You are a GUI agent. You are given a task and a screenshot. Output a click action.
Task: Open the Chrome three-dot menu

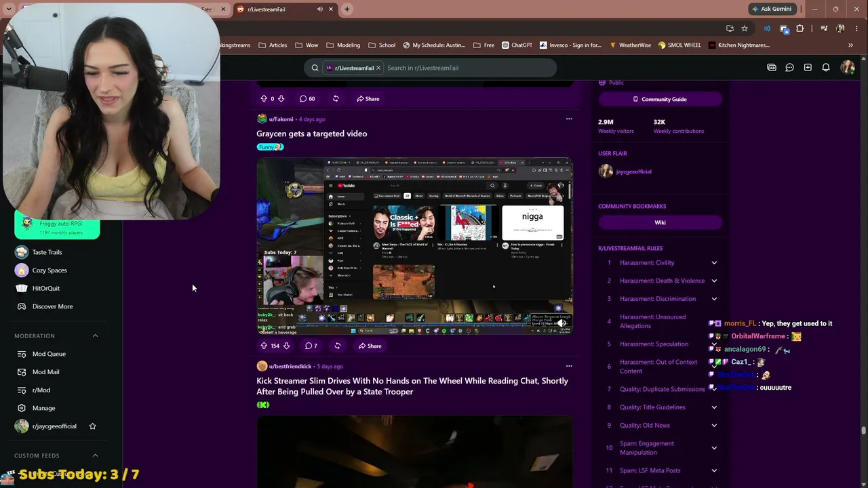(x=857, y=28)
